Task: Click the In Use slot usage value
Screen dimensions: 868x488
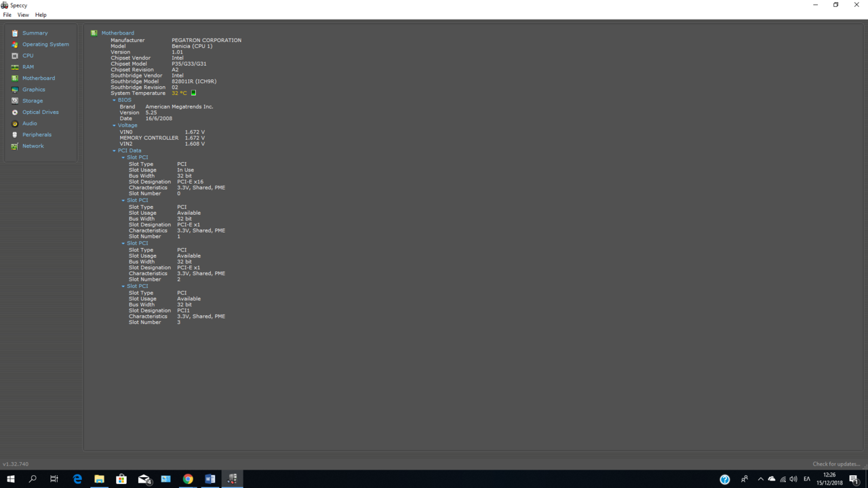Action: 185,170
